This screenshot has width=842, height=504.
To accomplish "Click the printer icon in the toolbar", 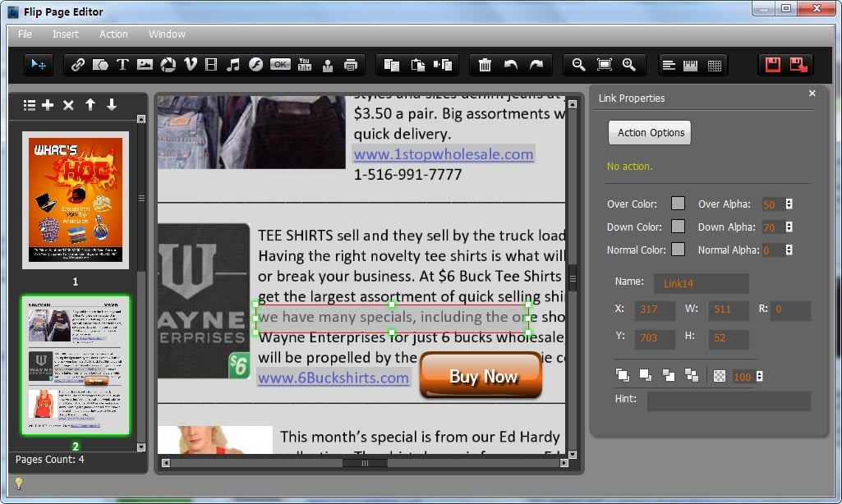I will [x=351, y=65].
